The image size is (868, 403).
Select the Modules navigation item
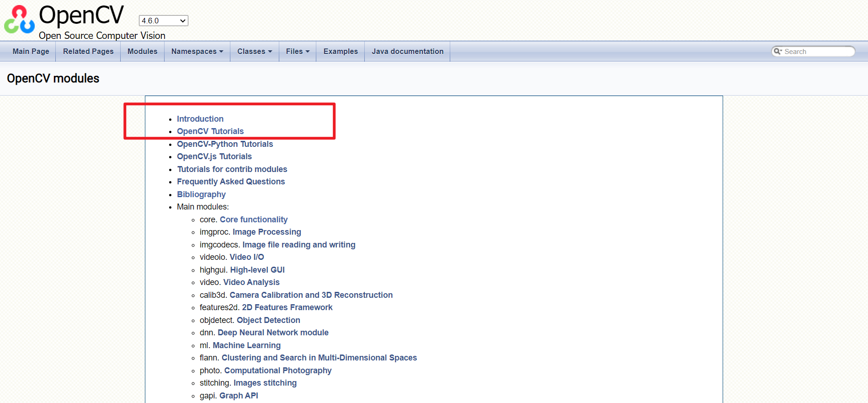[142, 51]
